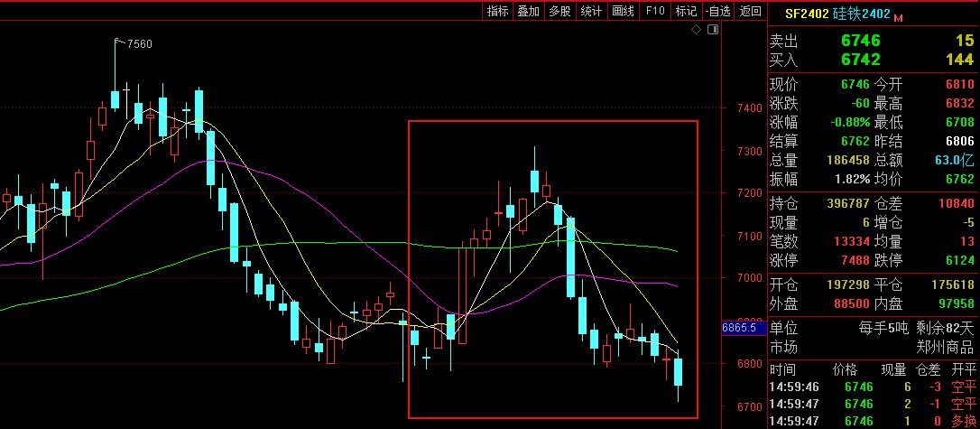Remove contract via -自选 button
980x429 pixels.
click(718, 11)
